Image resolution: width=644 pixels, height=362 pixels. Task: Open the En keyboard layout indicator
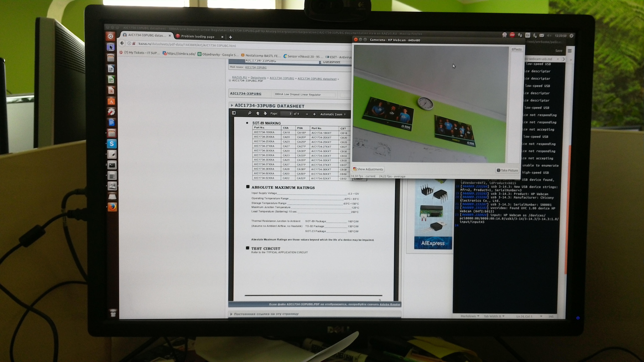(527, 35)
